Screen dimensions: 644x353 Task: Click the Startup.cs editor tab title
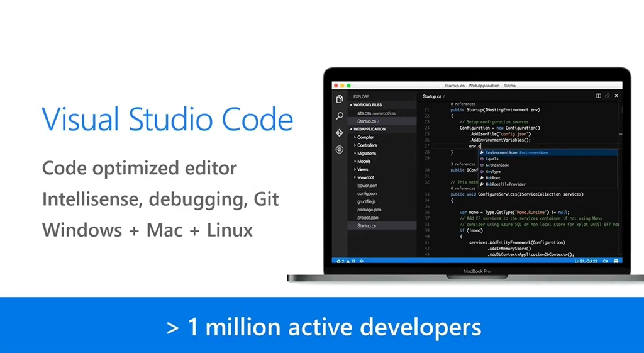[432, 96]
